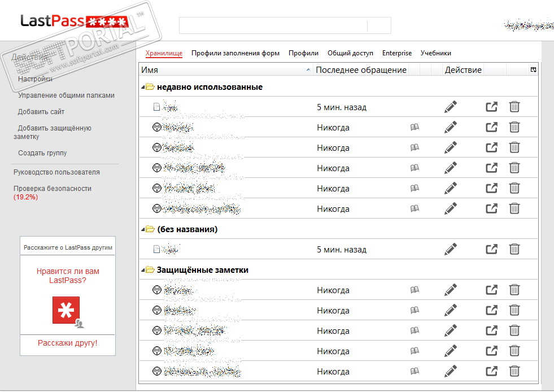
Task: Open the Enterprise tab
Action: tap(397, 53)
